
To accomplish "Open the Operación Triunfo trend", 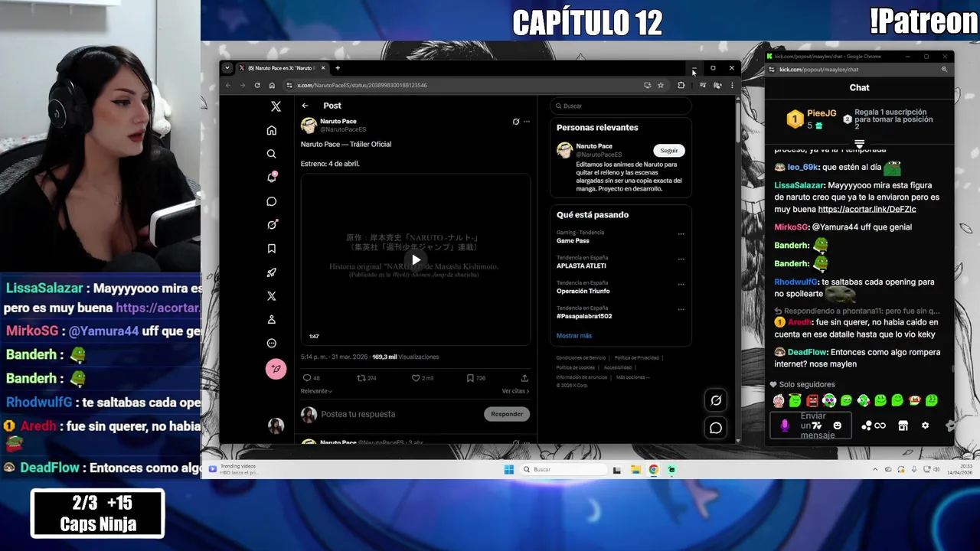I will point(583,291).
